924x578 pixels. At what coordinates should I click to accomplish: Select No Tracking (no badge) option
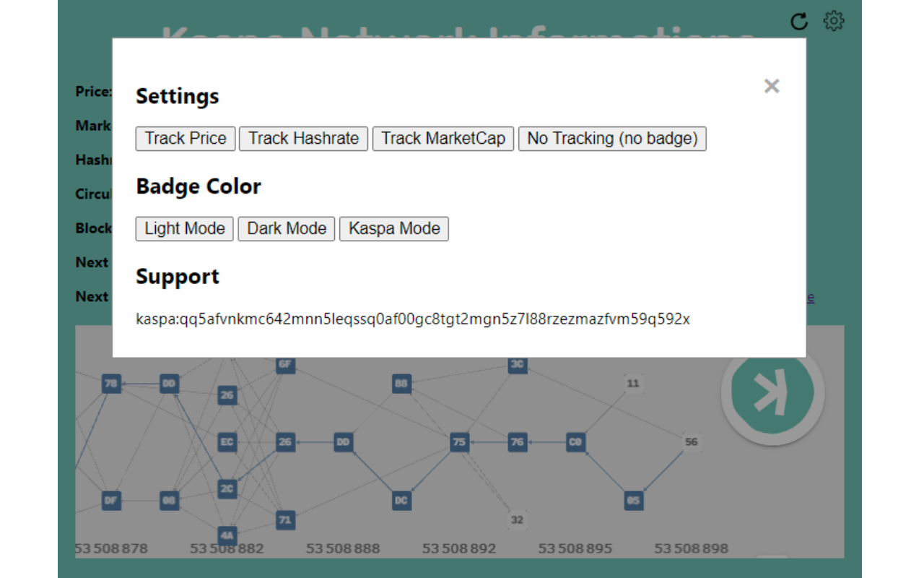tap(612, 138)
